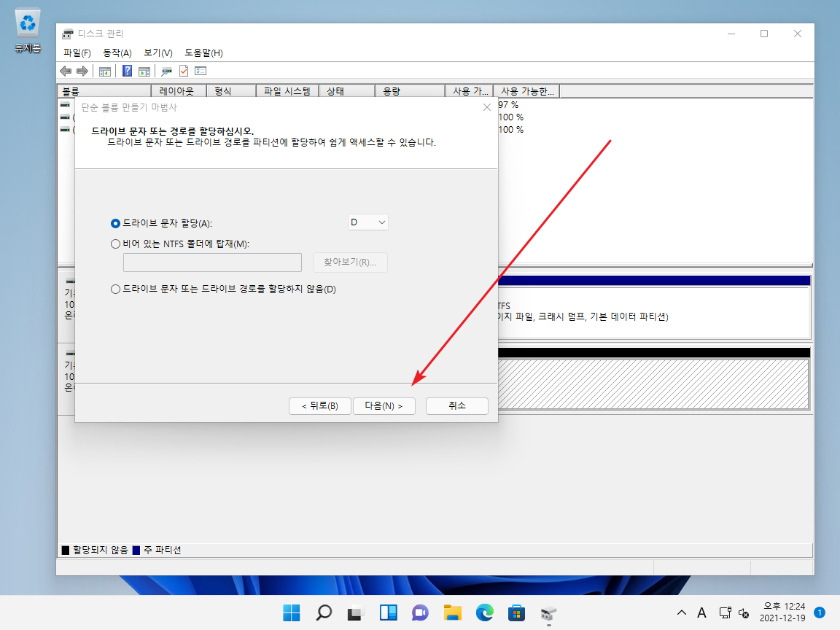Click the 형식 column header
The height and width of the screenshot is (630, 840).
(x=231, y=91)
